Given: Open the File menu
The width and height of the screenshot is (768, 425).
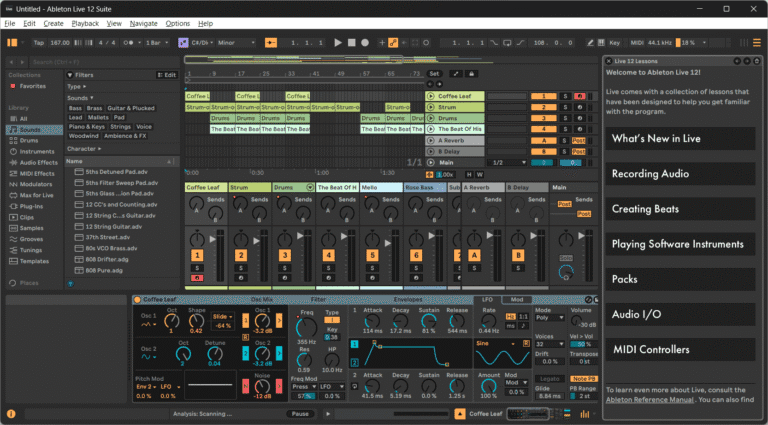Looking at the screenshot, I should pyautogui.click(x=10, y=24).
